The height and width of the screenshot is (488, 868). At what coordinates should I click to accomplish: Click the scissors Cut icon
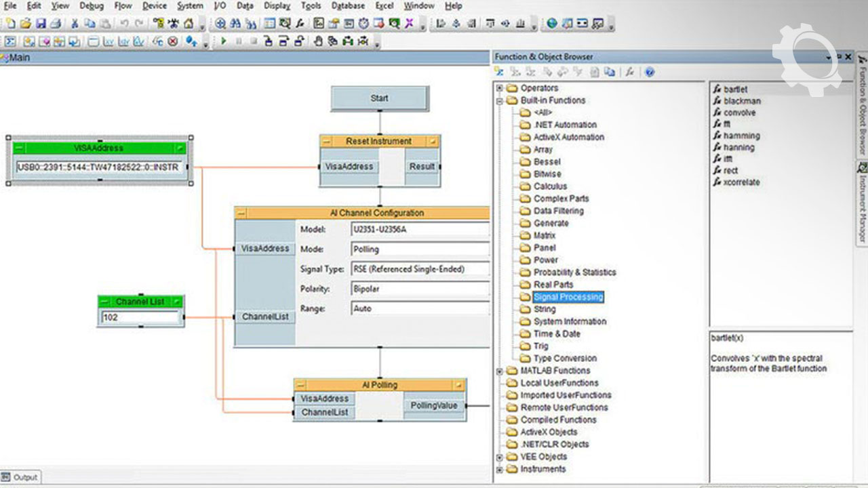[x=75, y=24]
